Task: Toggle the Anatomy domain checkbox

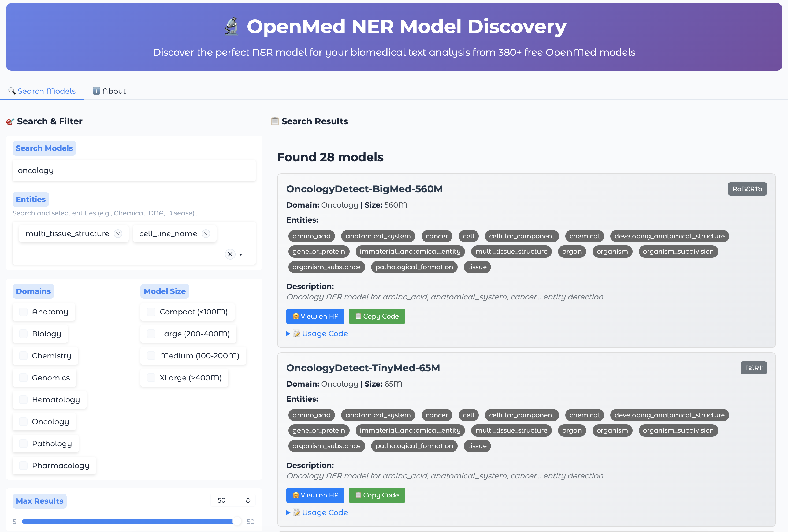Action: tap(23, 312)
